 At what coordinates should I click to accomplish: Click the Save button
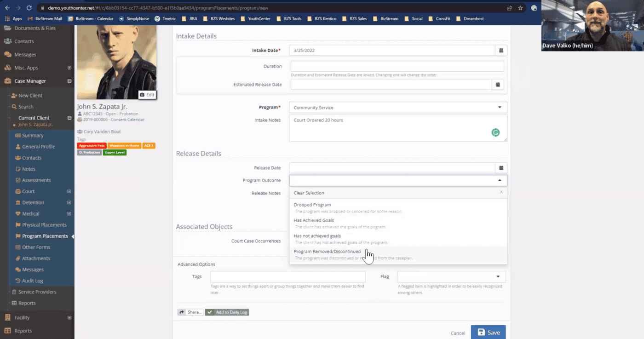(x=488, y=333)
